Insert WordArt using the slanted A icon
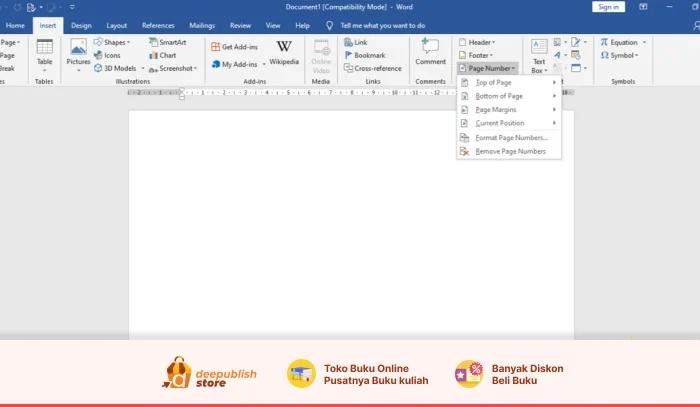 (557, 55)
